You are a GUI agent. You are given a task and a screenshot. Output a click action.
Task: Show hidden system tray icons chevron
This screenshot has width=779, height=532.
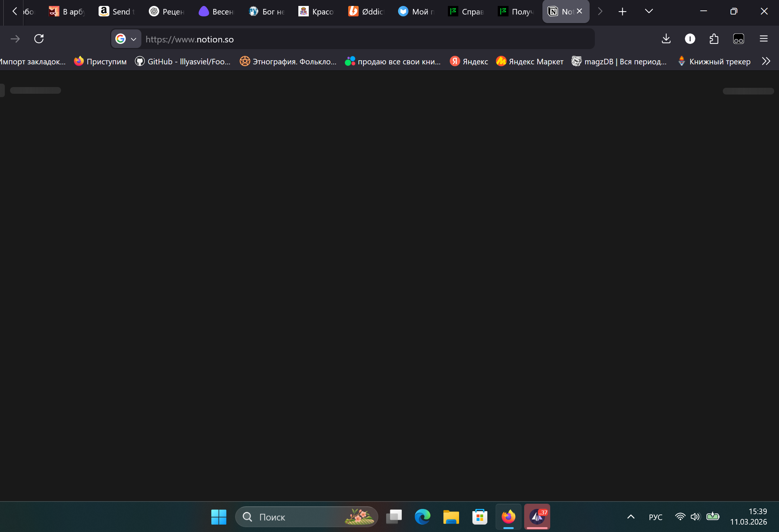[631, 517]
